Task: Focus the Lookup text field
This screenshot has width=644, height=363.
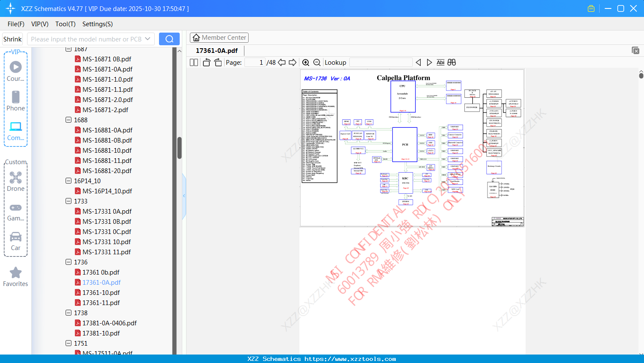Action: pos(381,62)
